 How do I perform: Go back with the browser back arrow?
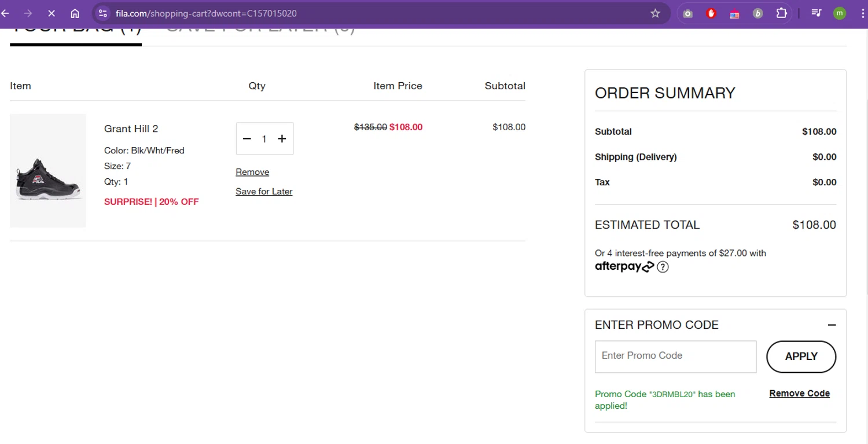(5, 13)
